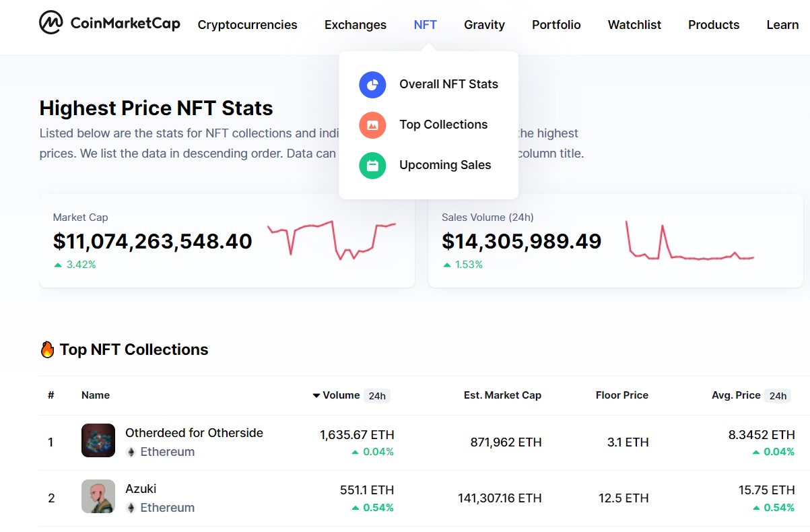Open the Exchanges menu
810x532 pixels.
point(356,25)
